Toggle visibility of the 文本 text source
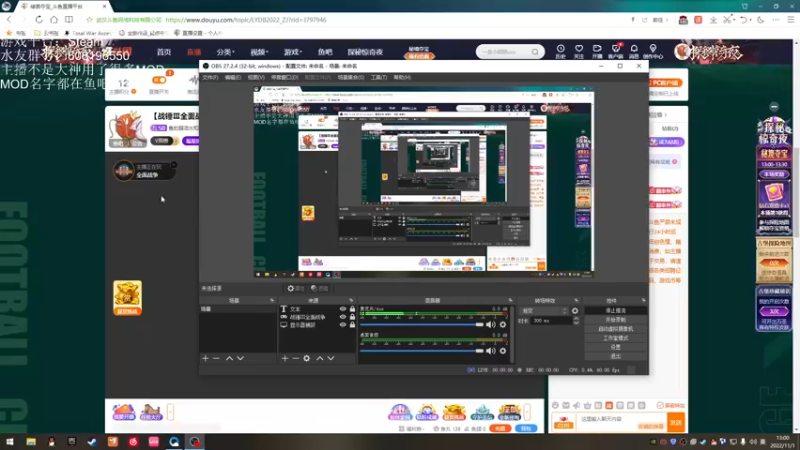This screenshot has width=800, height=450. 343,309
